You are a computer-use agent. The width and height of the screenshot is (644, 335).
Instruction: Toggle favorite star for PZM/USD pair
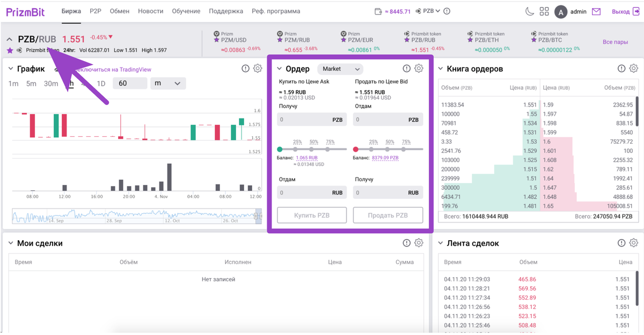click(x=217, y=40)
